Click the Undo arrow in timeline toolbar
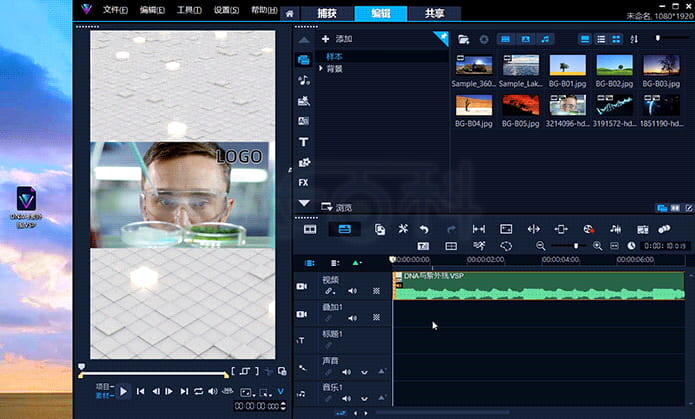Screen dimensions: 695x419 pos(424,229)
